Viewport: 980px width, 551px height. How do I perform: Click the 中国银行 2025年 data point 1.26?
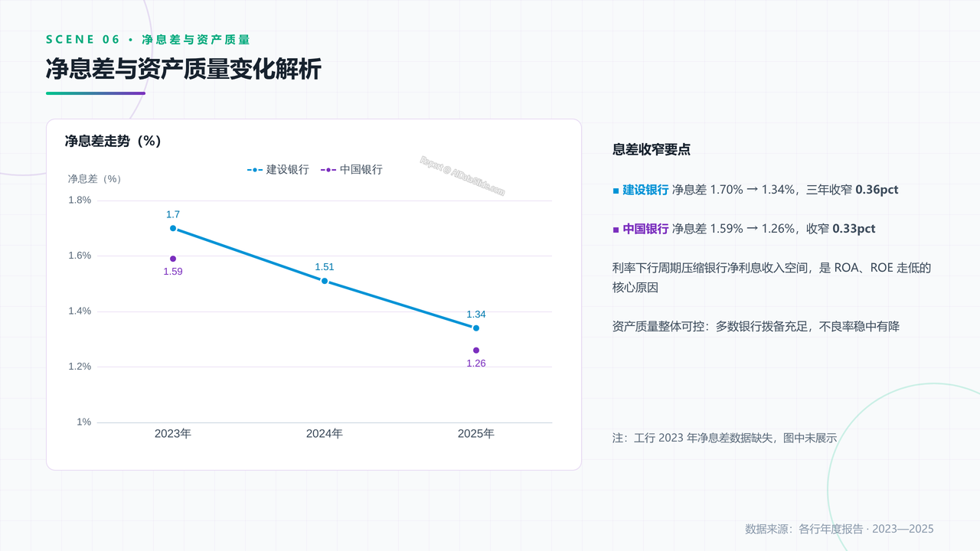click(476, 350)
